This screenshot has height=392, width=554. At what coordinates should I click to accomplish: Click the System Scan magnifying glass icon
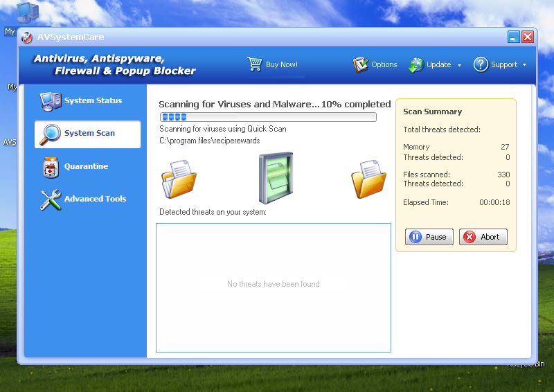point(49,134)
